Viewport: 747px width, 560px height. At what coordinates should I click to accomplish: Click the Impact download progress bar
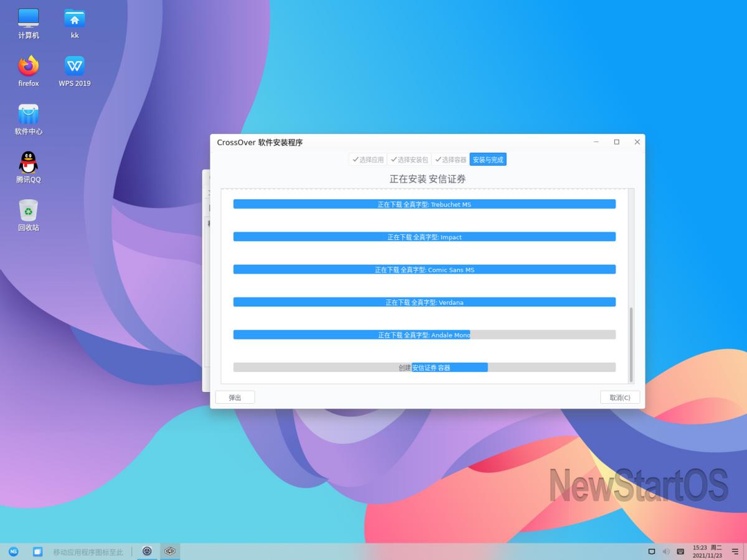(x=425, y=237)
